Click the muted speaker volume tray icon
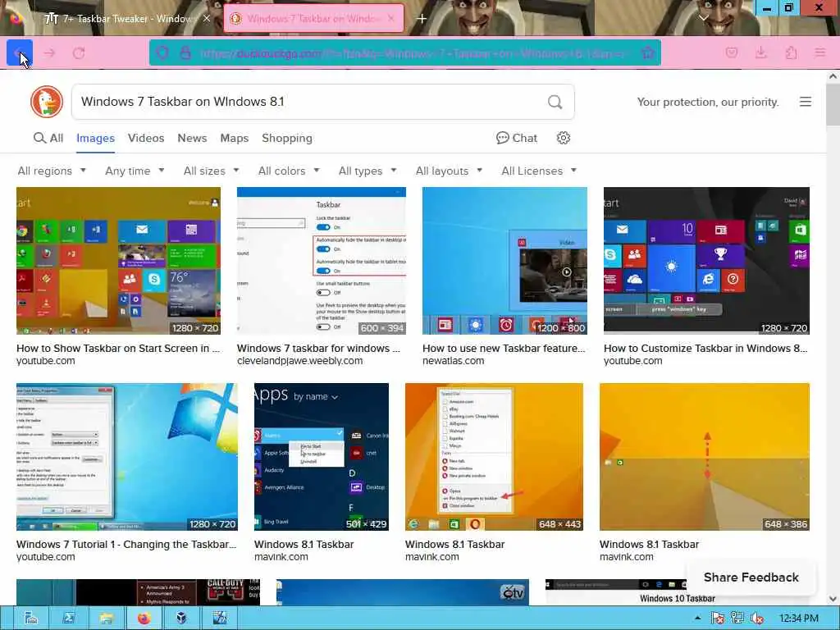 757,619
